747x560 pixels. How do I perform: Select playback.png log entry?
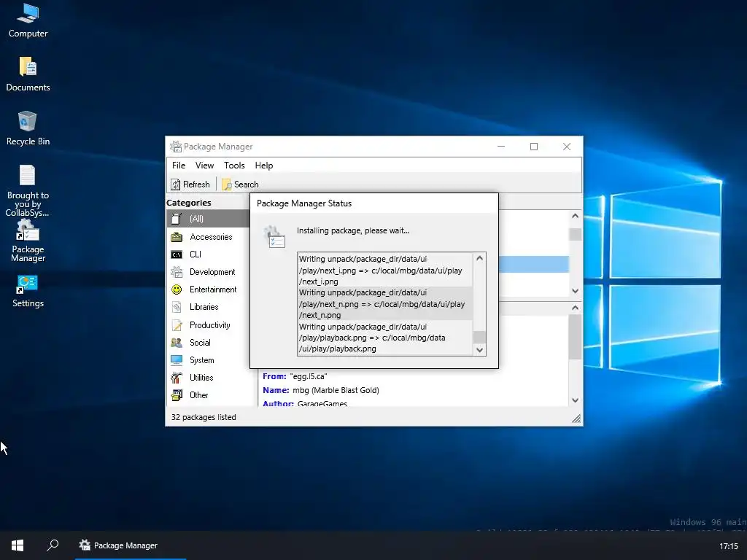tap(385, 338)
